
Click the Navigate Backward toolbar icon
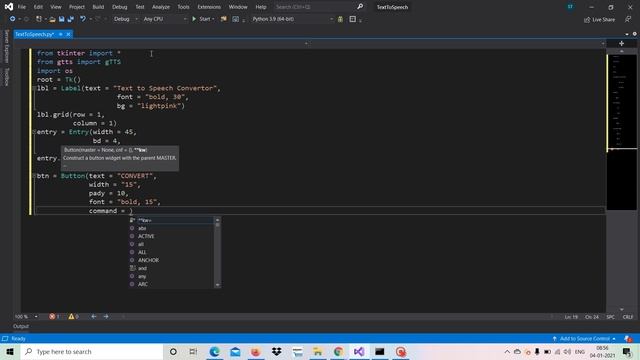click(x=12, y=19)
